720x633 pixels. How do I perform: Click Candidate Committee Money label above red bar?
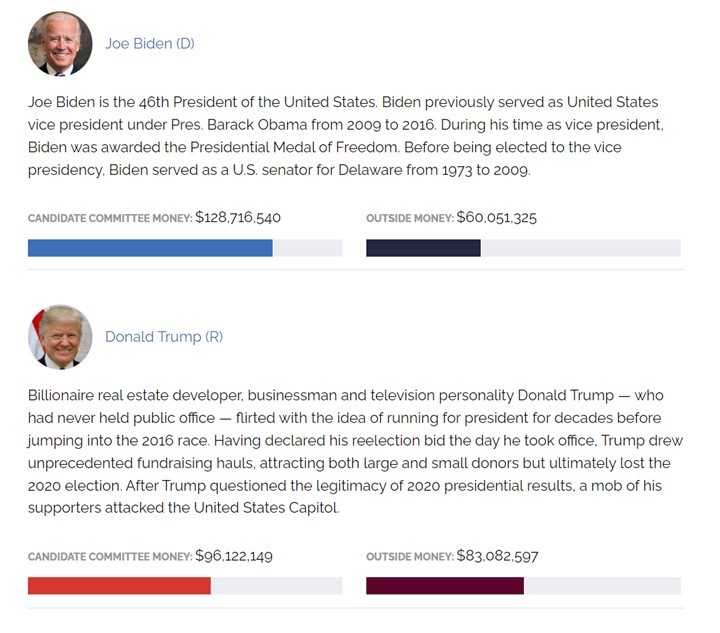tap(110, 557)
